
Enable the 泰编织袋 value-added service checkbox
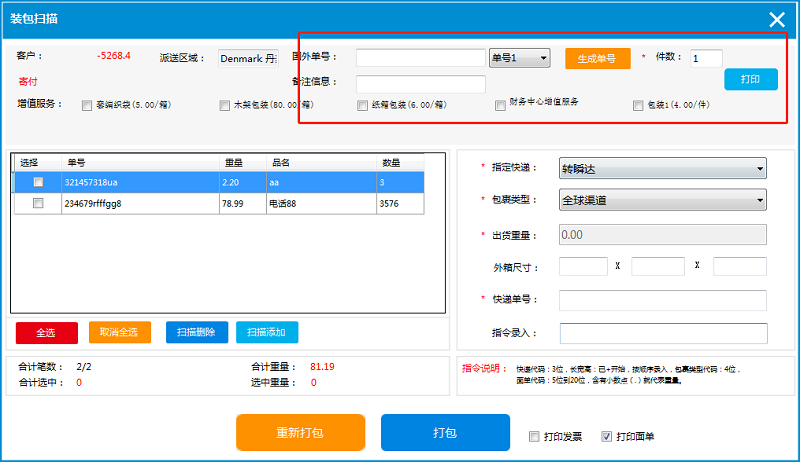click(x=88, y=105)
